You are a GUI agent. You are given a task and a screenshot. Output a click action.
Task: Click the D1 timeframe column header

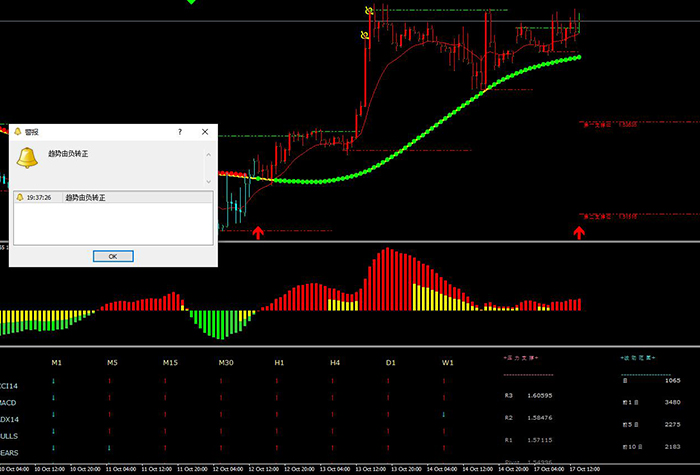pyautogui.click(x=391, y=362)
